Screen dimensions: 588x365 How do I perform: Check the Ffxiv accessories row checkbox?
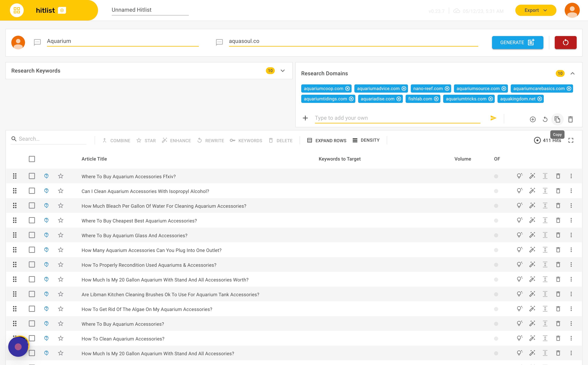click(x=32, y=176)
